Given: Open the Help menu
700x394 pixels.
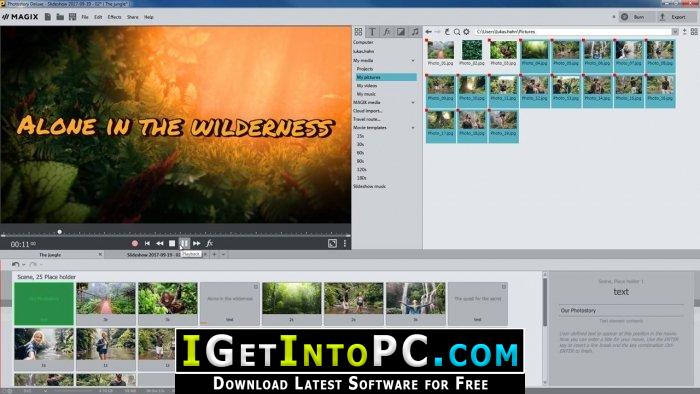Looking at the screenshot, I should [149, 17].
